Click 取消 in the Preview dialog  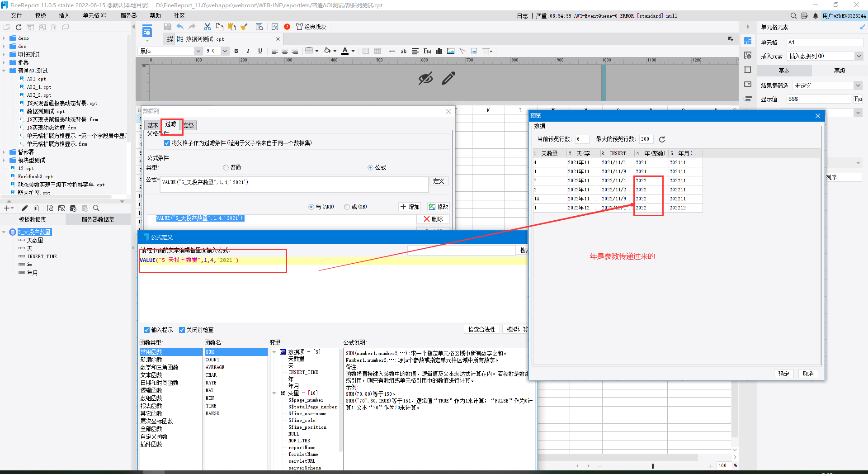coord(808,374)
